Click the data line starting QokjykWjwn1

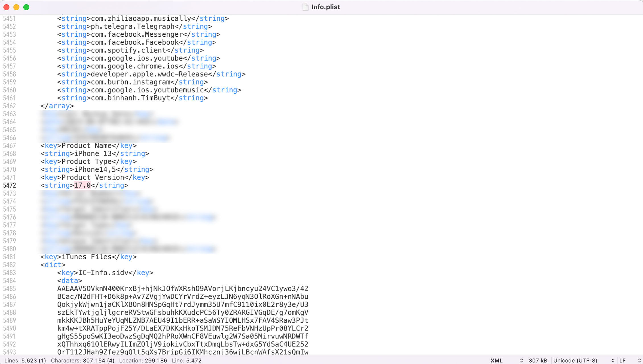point(183,305)
